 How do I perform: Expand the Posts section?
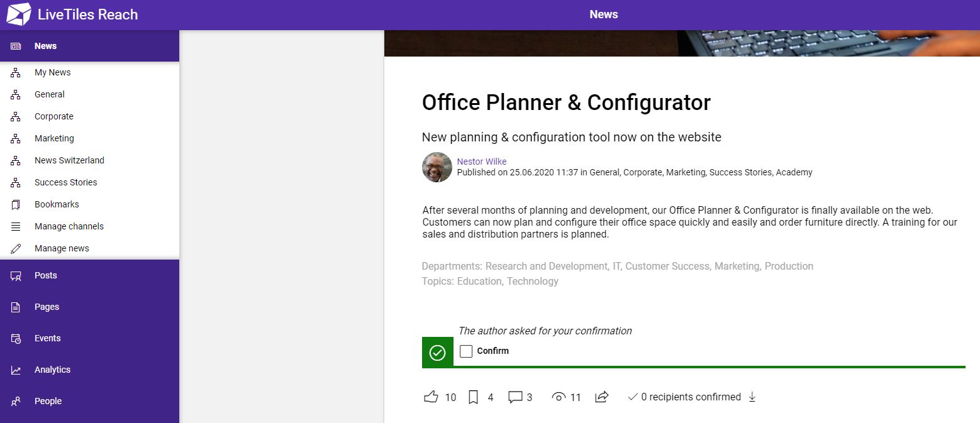click(x=89, y=275)
